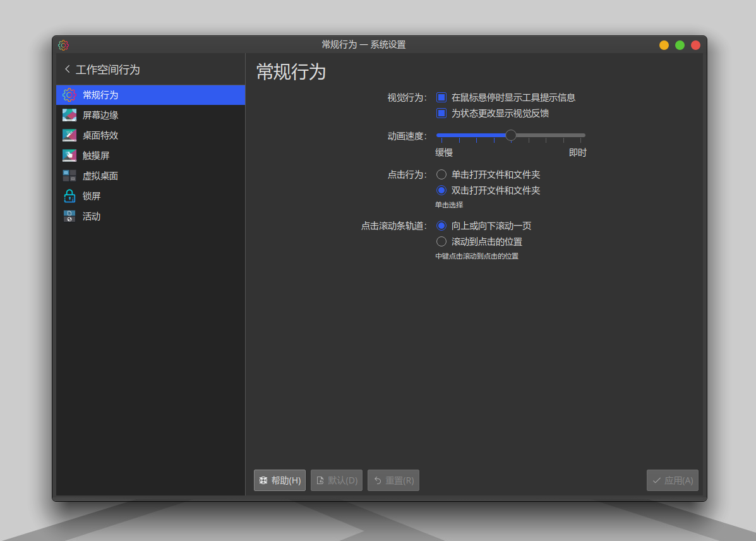756x541 pixels.
Task: Switch to 虚拟桌面 settings
Action: click(151, 176)
